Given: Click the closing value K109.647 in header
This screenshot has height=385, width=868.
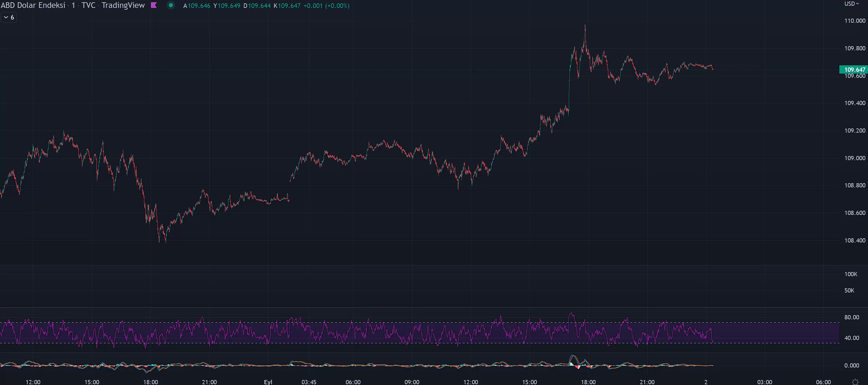Looking at the screenshot, I should [x=287, y=6].
